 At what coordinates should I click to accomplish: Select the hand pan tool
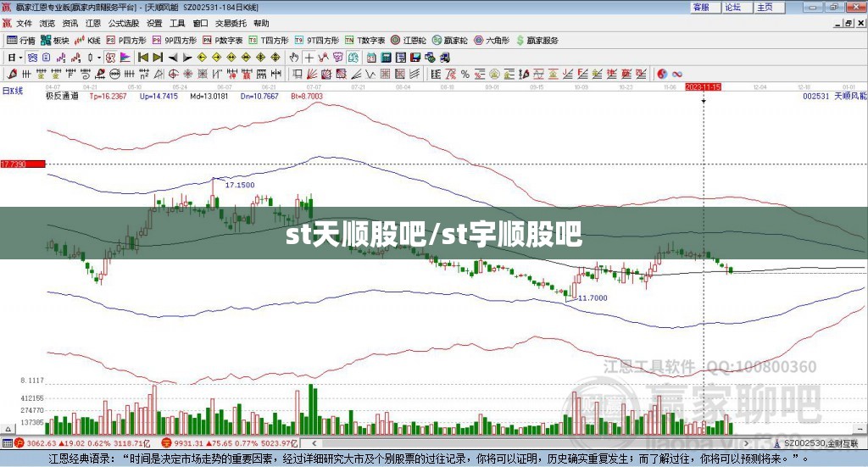pyautogui.click(x=294, y=57)
